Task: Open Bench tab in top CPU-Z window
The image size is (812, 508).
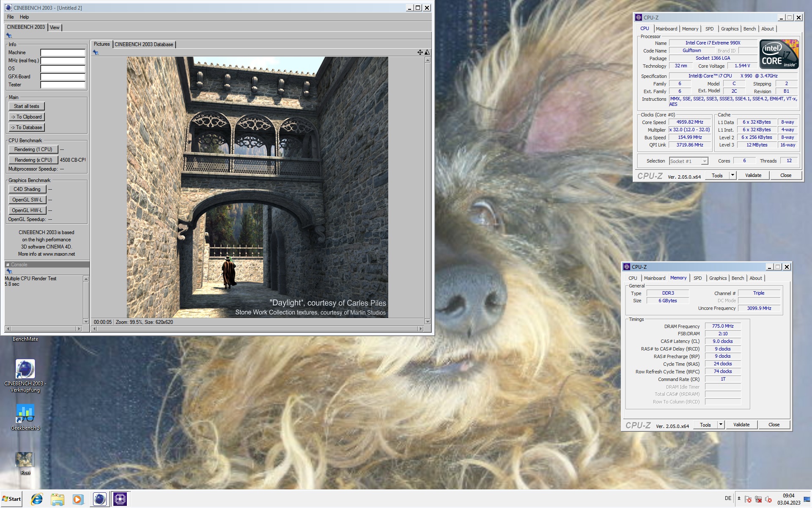Action: tap(750, 29)
